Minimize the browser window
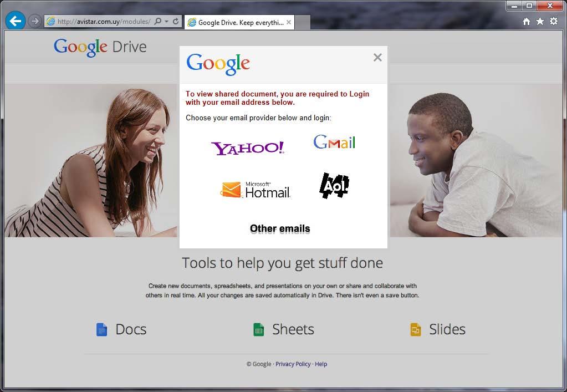 click(514, 6)
